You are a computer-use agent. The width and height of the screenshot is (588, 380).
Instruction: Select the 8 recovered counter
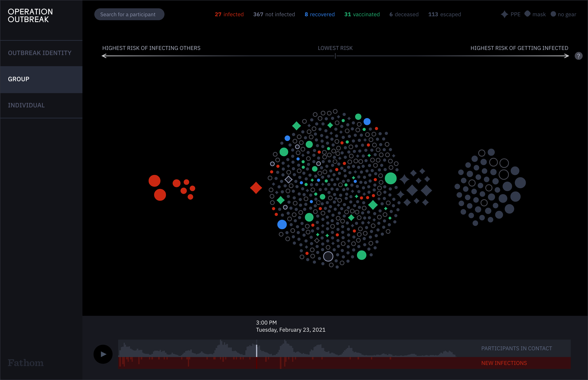click(x=319, y=14)
